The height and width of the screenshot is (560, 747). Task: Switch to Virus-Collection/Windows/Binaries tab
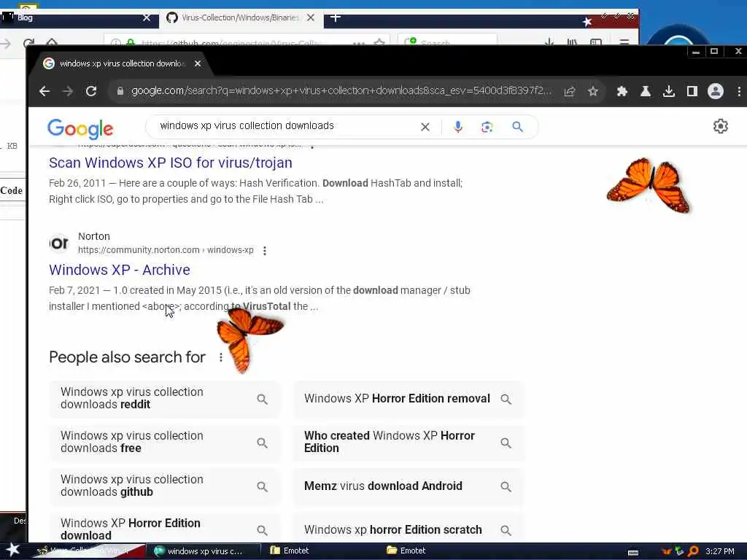pyautogui.click(x=241, y=17)
